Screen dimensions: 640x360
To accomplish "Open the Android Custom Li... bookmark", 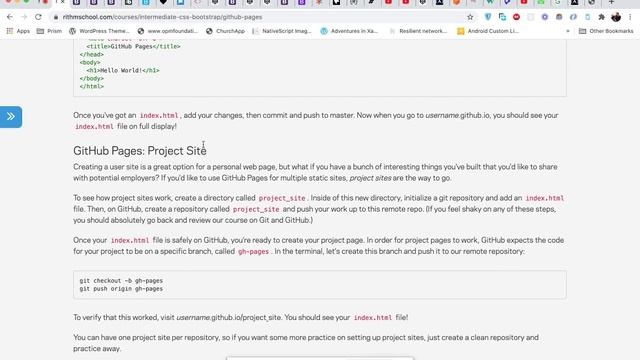I will [488, 31].
